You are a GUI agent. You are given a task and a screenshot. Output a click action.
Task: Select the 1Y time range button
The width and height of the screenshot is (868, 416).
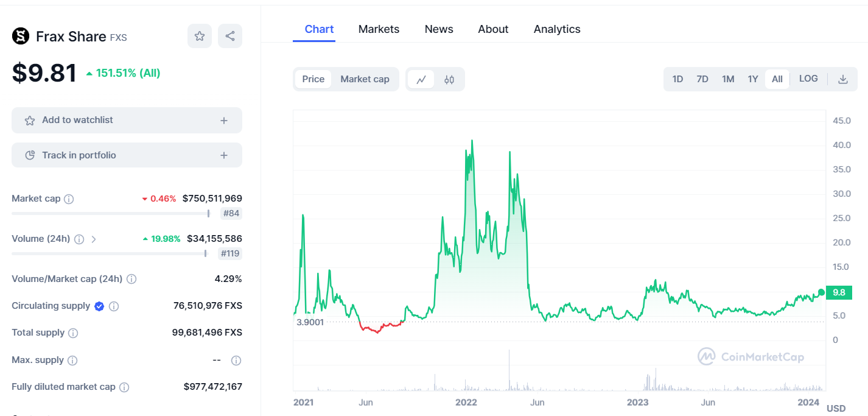point(753,79)
